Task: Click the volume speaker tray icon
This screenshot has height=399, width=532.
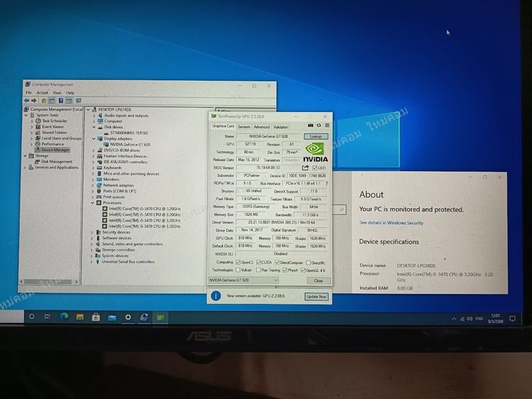Action: click(x=470, y=319)
